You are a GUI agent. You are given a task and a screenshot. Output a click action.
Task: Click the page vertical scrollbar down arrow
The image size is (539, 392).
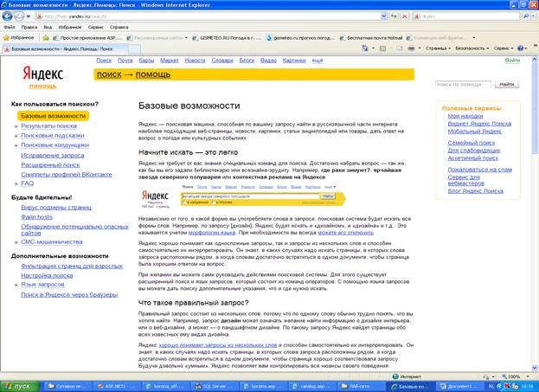(x=535, y=368)
